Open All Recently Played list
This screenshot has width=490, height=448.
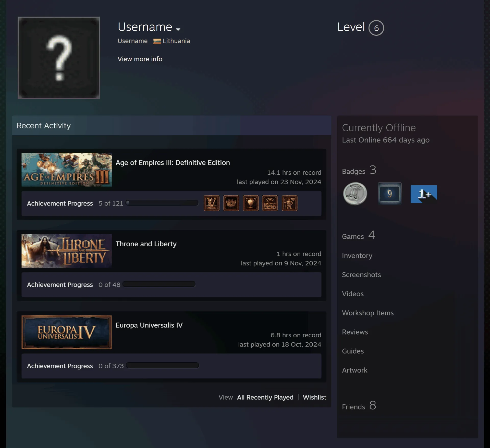tap(265, 397)
